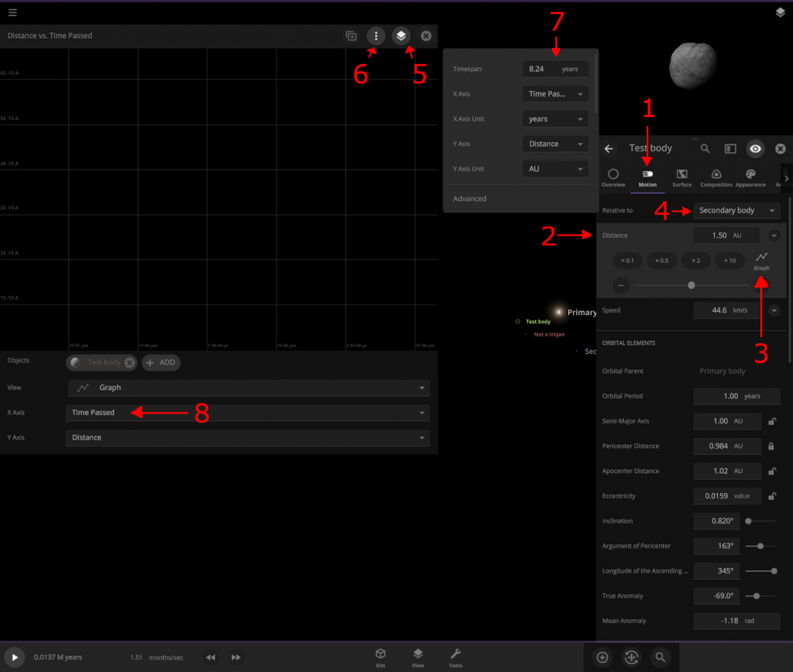Switch to the Surface tab

click(x=681, y=178)
